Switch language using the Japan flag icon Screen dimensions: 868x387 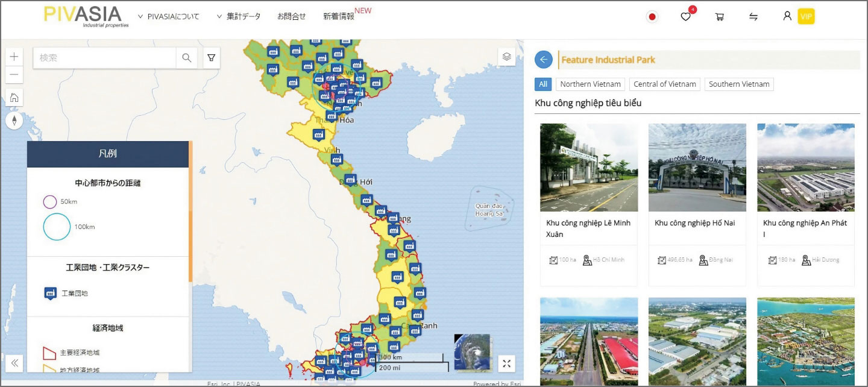[x=652, y=17]
